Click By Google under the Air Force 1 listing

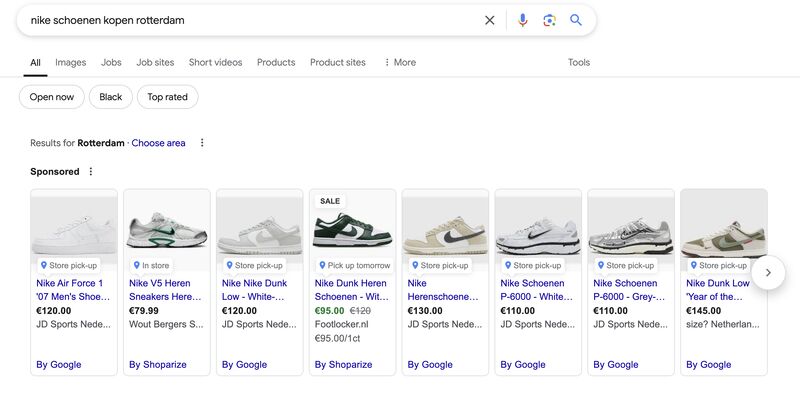(59, 365)
